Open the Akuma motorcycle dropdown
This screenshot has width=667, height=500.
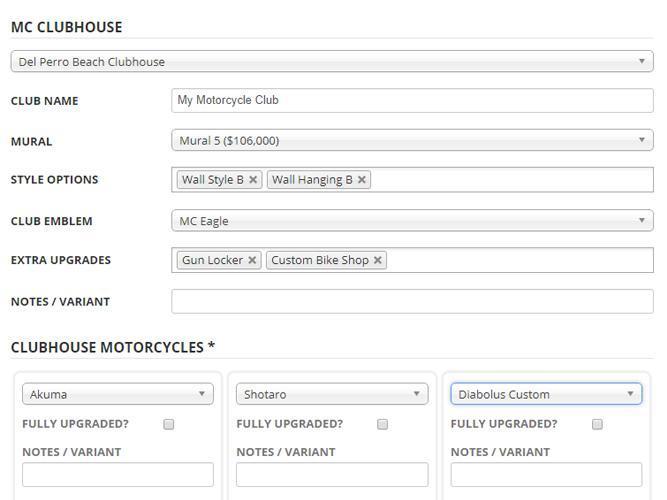pyautogui.click(x=118, y=394)
